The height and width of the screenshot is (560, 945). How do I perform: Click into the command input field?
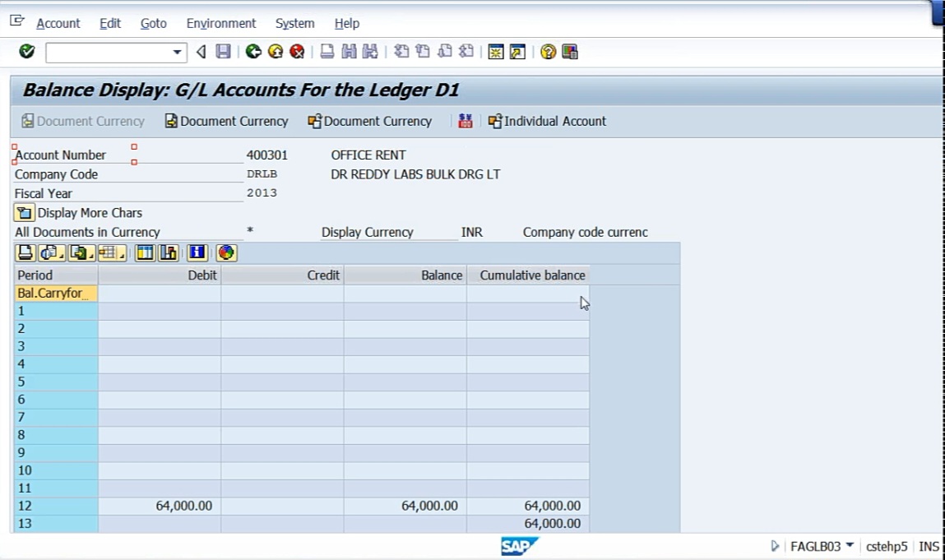(109, 53)
